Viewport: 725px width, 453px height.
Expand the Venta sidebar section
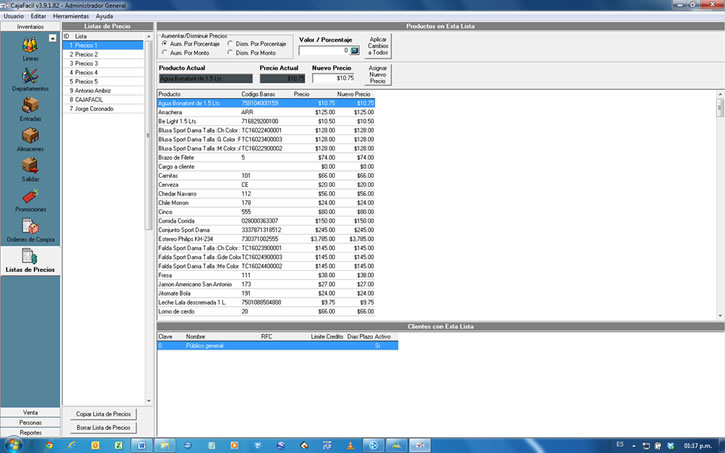[30, 412]
